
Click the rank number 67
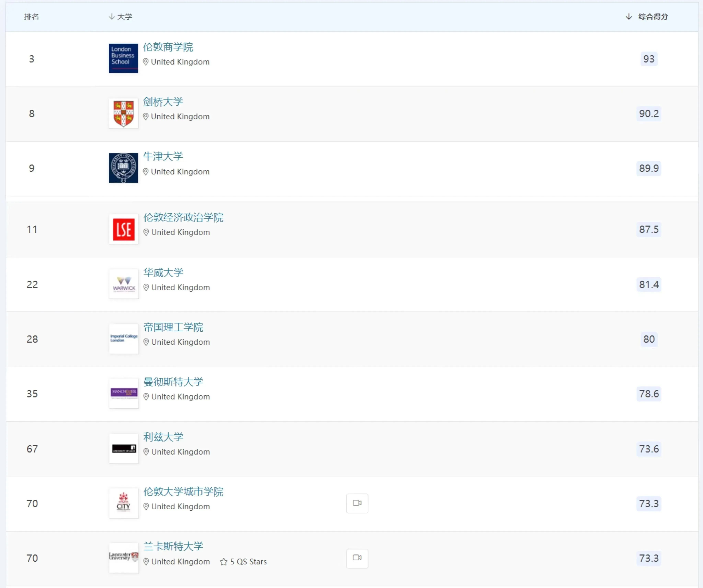click(32, 449)
